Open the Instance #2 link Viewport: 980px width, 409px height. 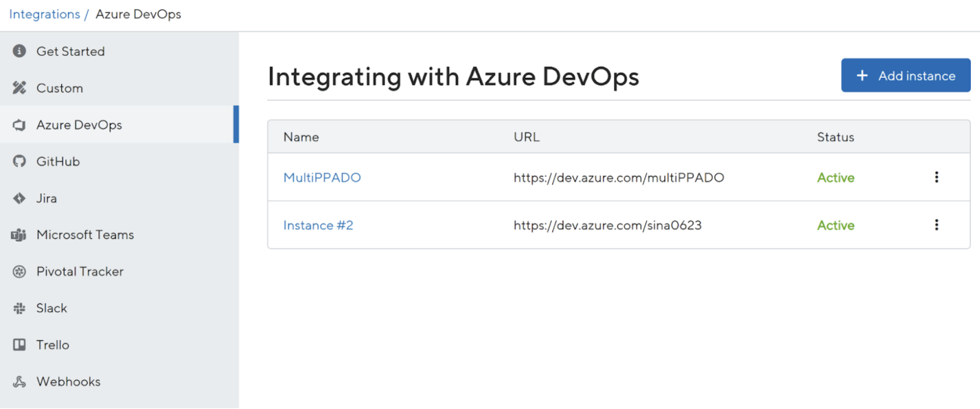318,225
